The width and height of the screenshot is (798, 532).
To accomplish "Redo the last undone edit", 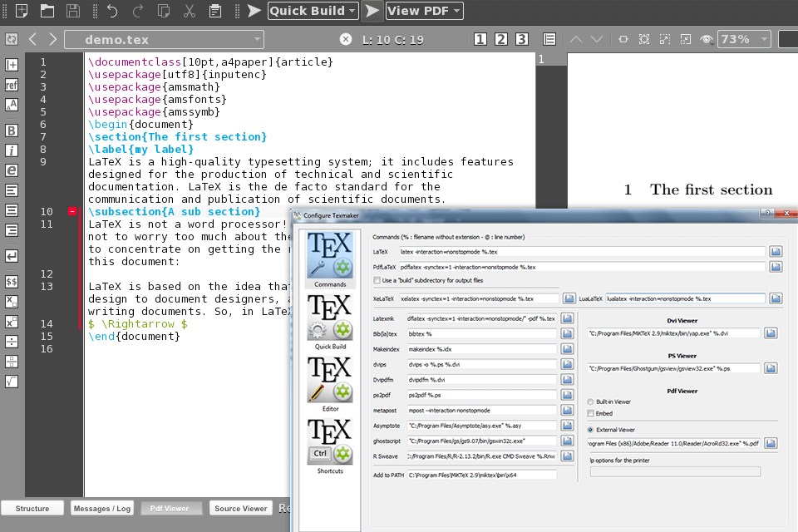I will (138, 11).
